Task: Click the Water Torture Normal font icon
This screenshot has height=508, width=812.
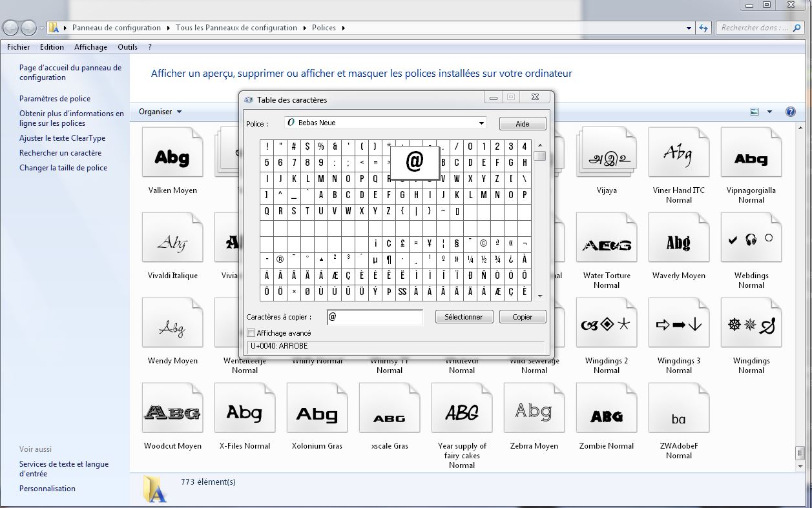Action: tap(606, 240)
